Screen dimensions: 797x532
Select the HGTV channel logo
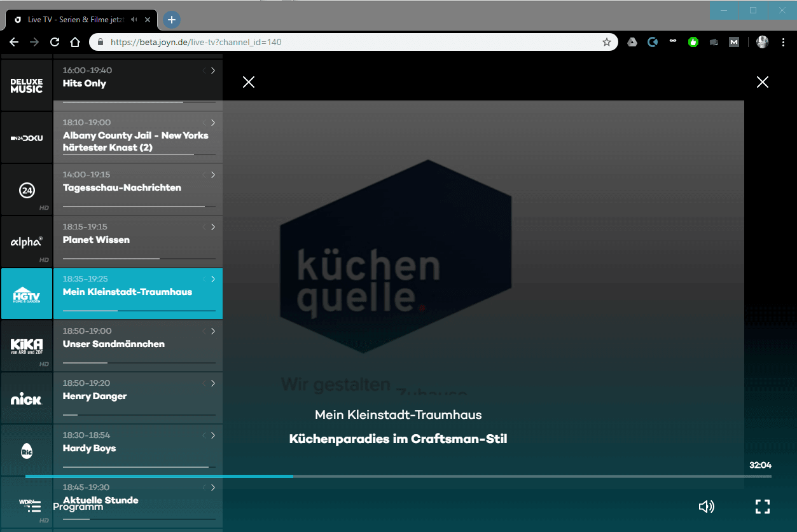(x=27, y=294)
